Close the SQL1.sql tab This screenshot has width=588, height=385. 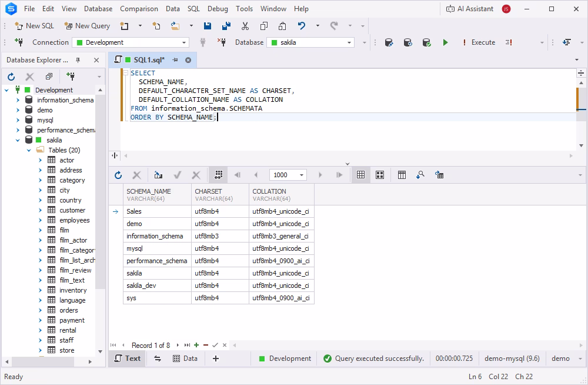pyautogui.click(x=188, y=60)
